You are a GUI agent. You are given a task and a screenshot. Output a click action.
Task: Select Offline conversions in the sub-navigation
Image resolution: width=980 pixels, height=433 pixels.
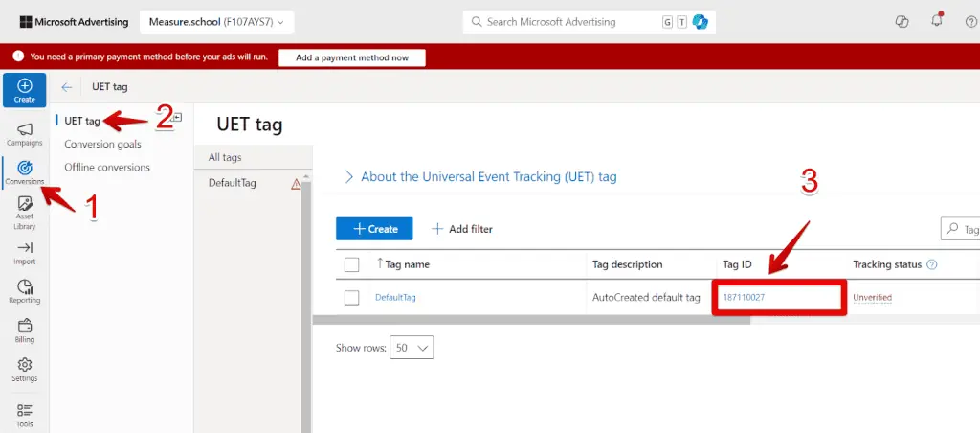tap(107, 167)
